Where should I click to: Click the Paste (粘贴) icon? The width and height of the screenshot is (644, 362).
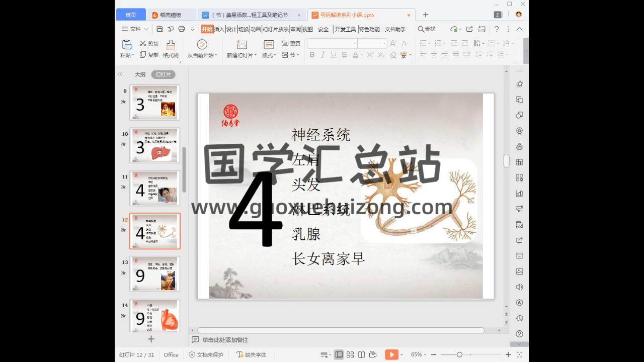(127, 45)
